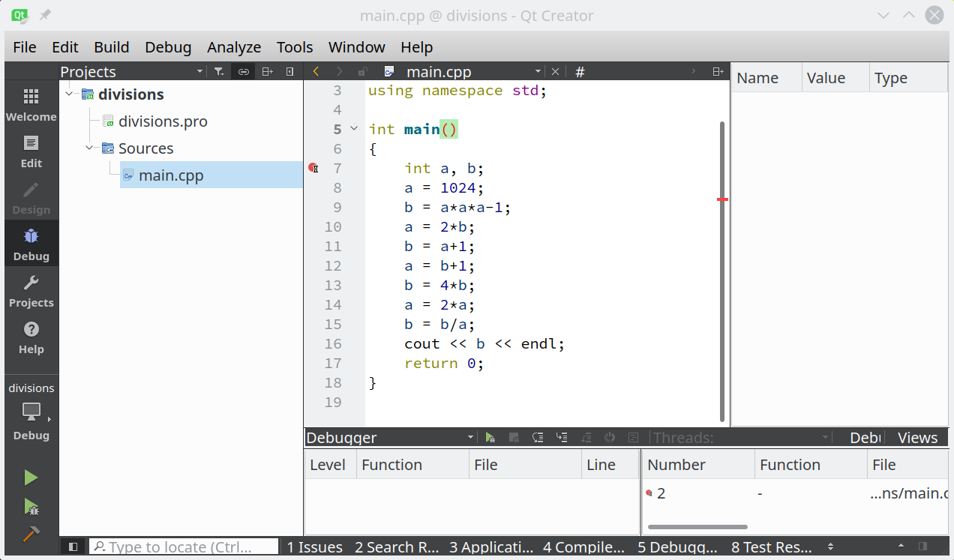Viewport: 954px width, 560px height.
Task: Open the 2 Search Results pane
Action: (396, 547)
